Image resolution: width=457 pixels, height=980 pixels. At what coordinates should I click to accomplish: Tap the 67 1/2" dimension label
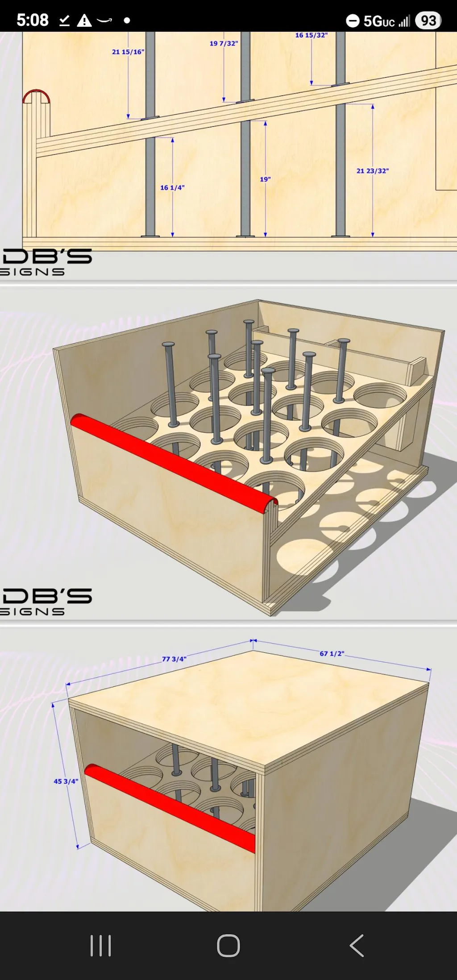click(332, 653)
